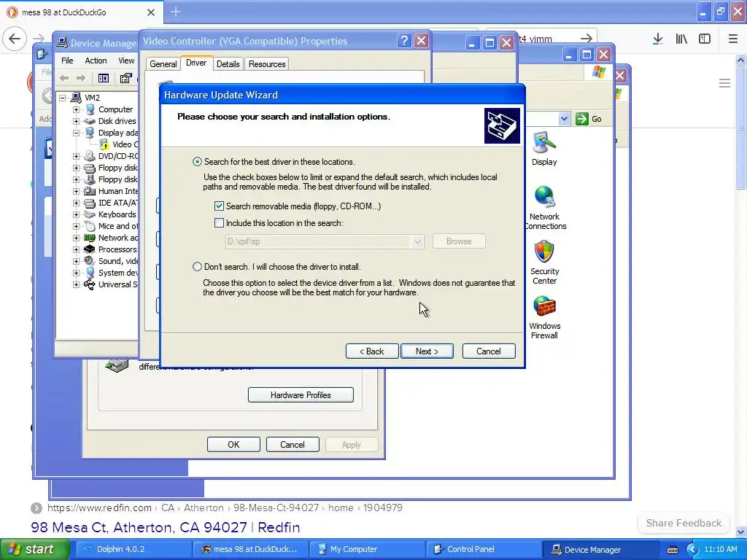The image size is (747, 560).
Task: Open Control Panel address bar dropdown
Action: [564, 119]
